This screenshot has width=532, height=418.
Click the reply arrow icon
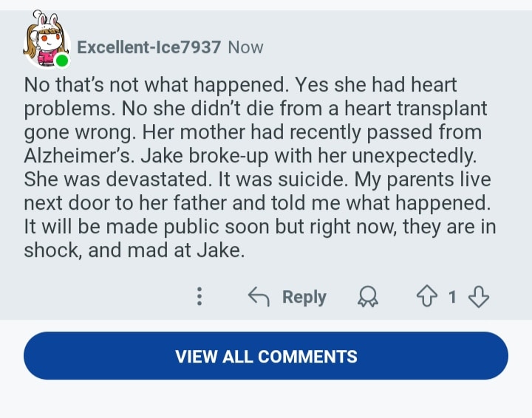pos(258,297)
